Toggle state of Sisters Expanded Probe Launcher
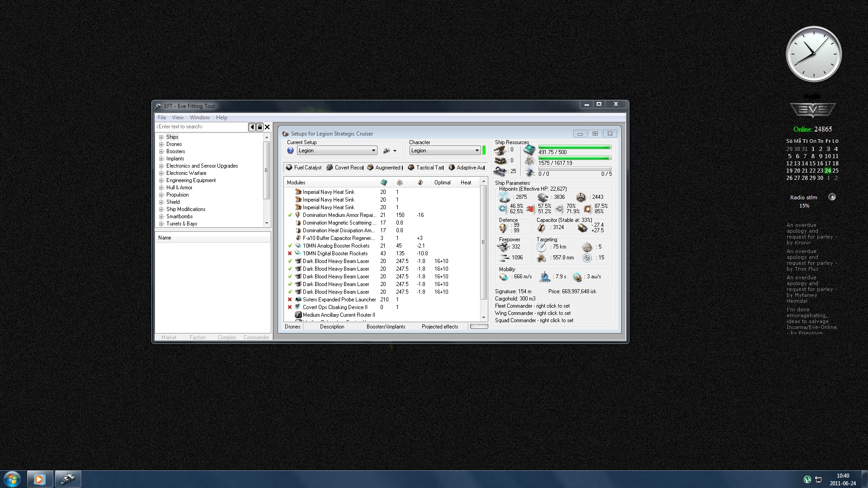 click(290, 300)
